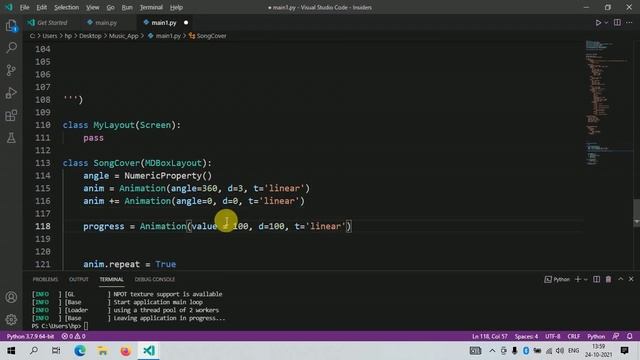This screenshot has height=360, width=640.
Task: Open Firefox from taskbar
Action: tap(126, 351)
